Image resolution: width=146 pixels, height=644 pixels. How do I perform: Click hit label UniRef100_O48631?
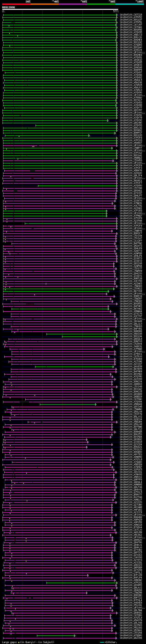[x=131, y=347]
